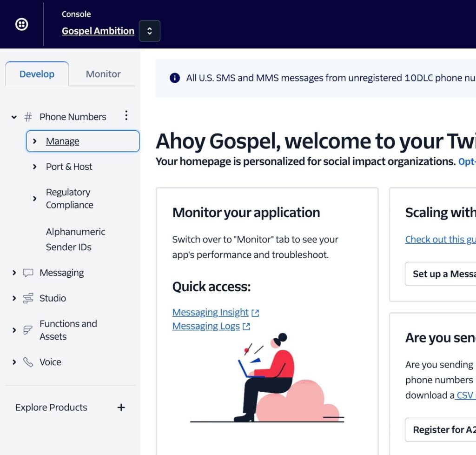Image resolution: width=476 pixels, height=455 pixels.
Task: Expand Regulatory Compliance chevron
Action: pos(35,199)
